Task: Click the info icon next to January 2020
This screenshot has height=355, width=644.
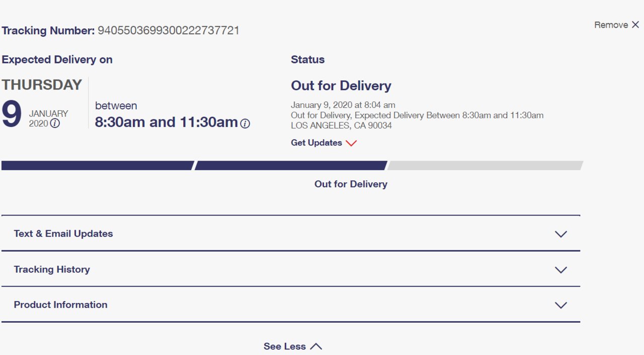Action: pyautogui.click(x=55, y=123)
